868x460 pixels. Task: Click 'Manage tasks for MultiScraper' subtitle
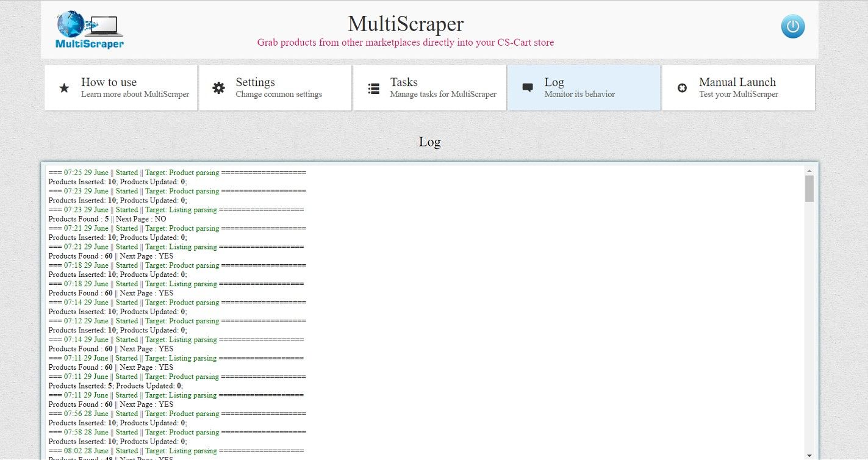point(443,95)
